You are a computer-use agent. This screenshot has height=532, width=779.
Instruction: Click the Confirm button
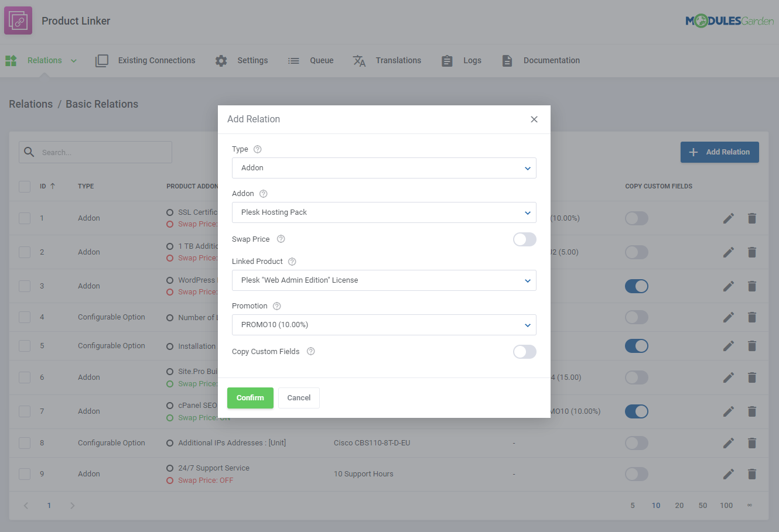[x=250, y=398]
